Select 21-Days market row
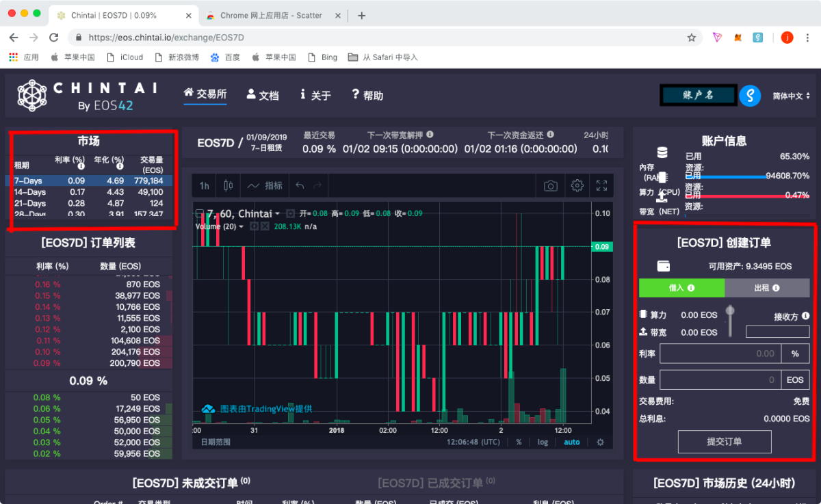 click(x=88, y=203)
